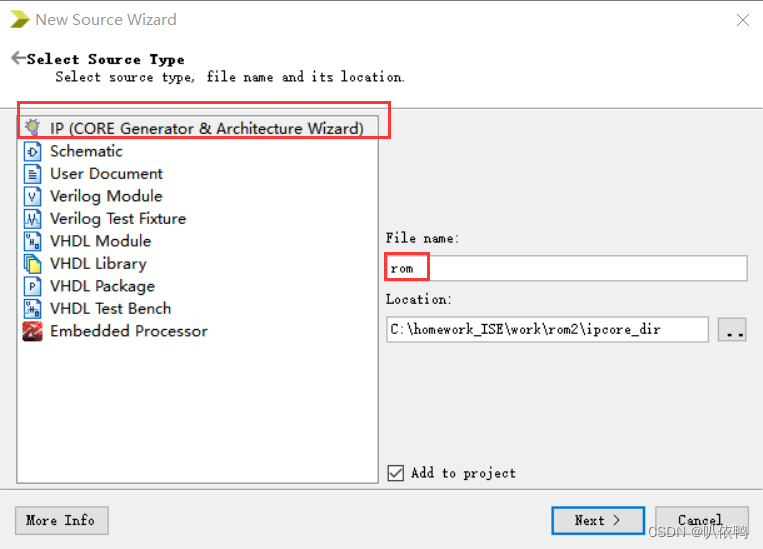Viewport: 763px width, 549px height.
Task: Open More Info help
Action: 61,520
